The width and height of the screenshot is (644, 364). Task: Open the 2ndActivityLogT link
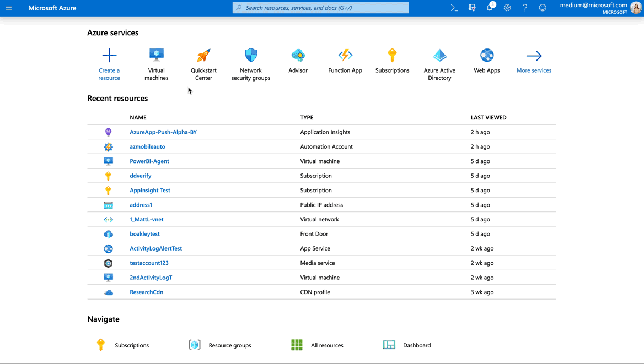tap(151, 278)
